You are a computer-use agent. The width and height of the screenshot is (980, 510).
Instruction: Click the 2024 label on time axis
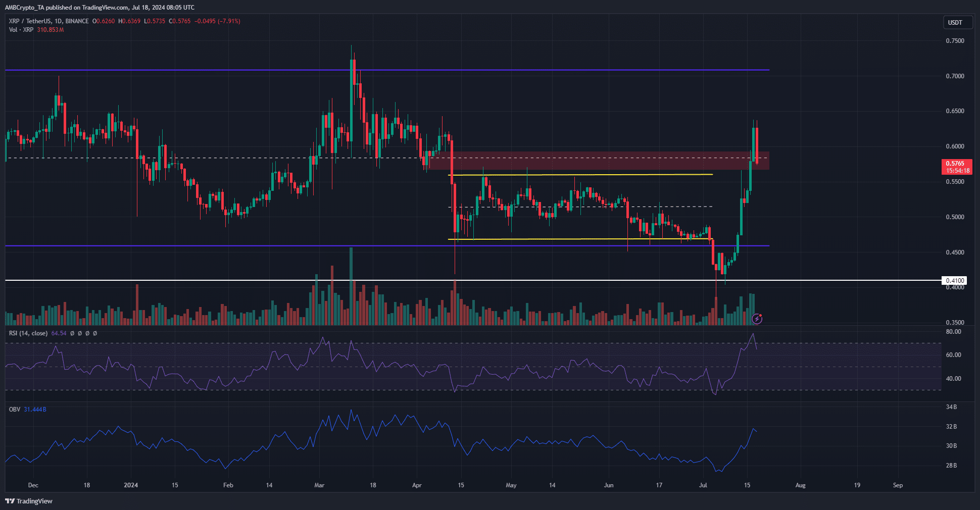pos(131,485)
